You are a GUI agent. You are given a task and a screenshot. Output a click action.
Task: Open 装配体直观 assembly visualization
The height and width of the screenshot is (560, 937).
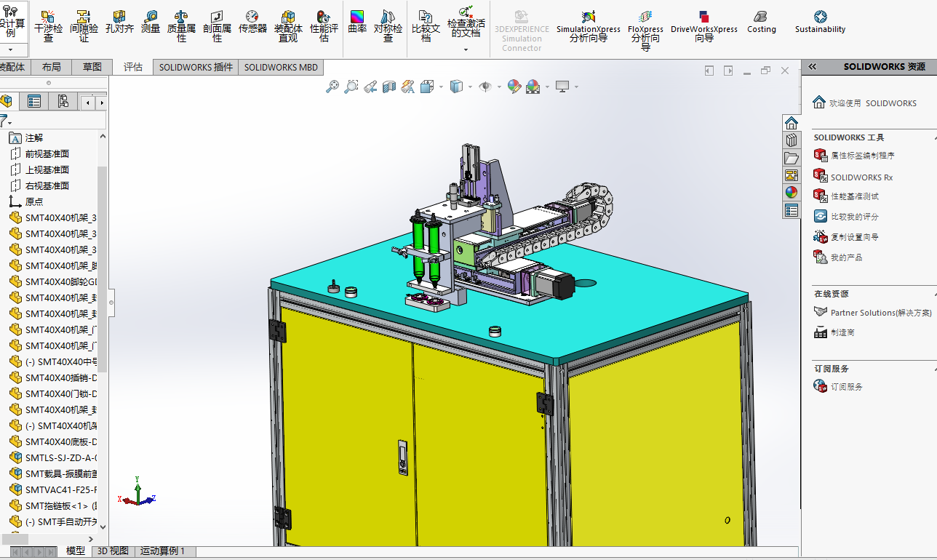pyautogui.click(x=288, y=26)
